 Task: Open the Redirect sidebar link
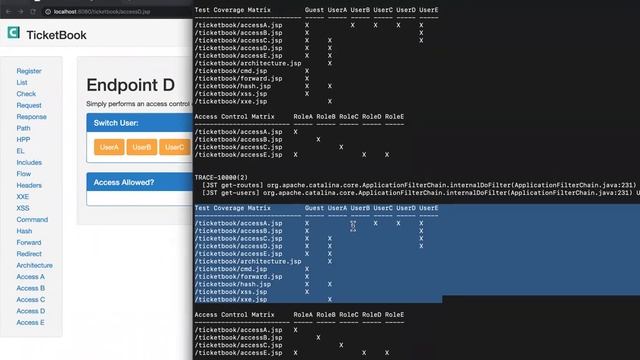(x=29, y=254)
